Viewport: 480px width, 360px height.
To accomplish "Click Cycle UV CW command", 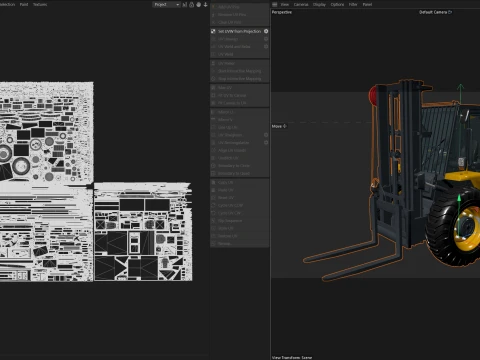I will [x=240, y=213].
